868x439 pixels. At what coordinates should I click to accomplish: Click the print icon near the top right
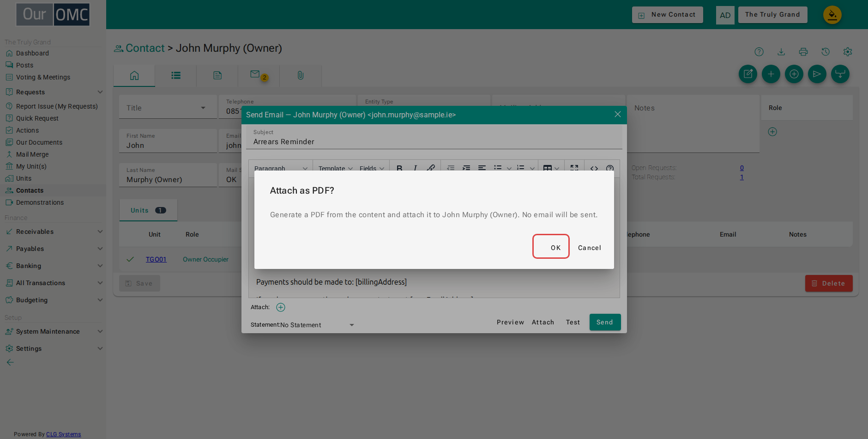tap(803, 52)
